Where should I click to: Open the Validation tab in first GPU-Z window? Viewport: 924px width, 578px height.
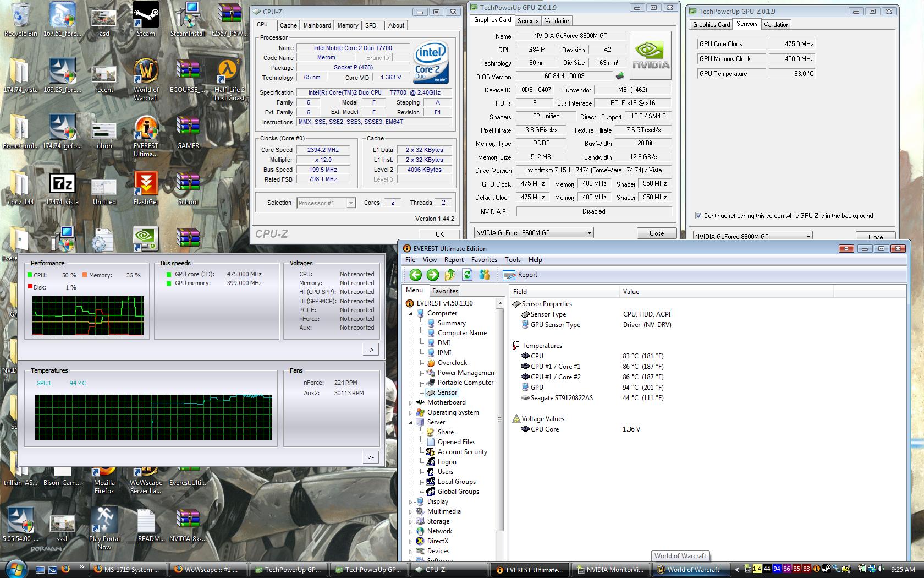click(558, 21)
